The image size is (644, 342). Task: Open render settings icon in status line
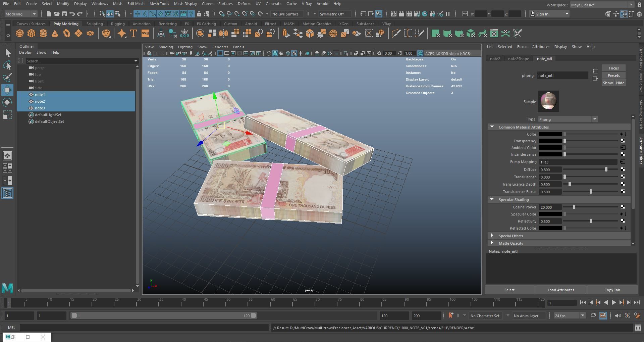[417, 14]
